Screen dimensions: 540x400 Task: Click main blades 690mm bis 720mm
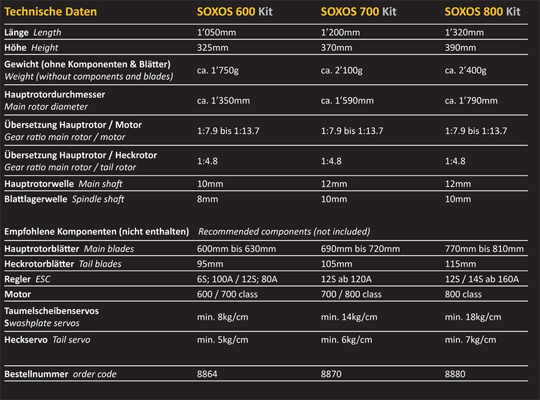click(x=361, y=249)
